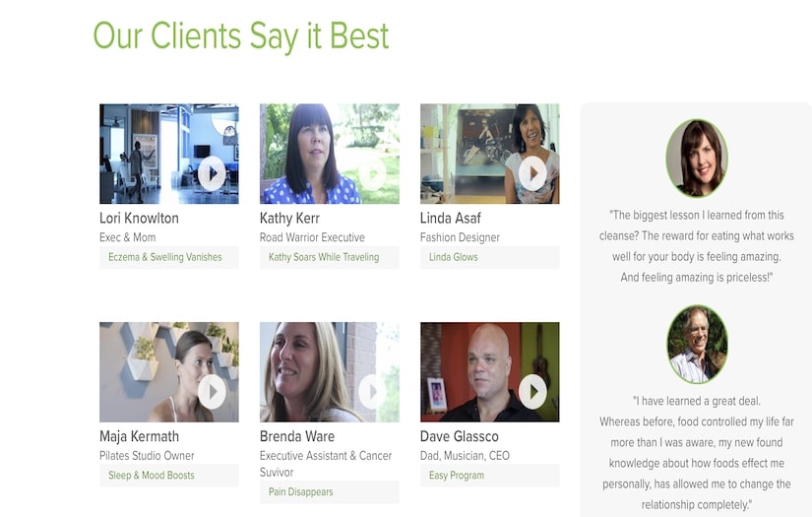
Task: Click the woman's oval testimonial portrait
Action: (x=697, y=158)
